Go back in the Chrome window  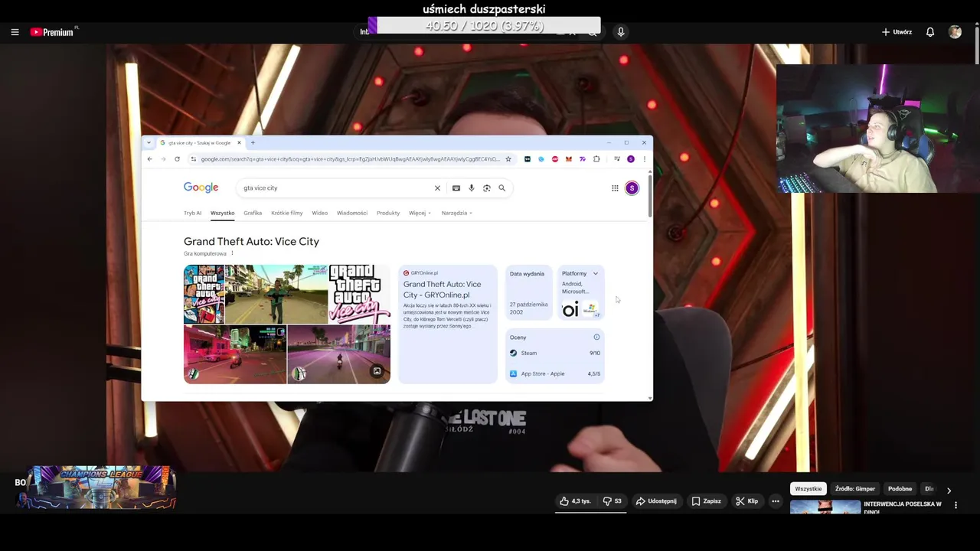150,159
